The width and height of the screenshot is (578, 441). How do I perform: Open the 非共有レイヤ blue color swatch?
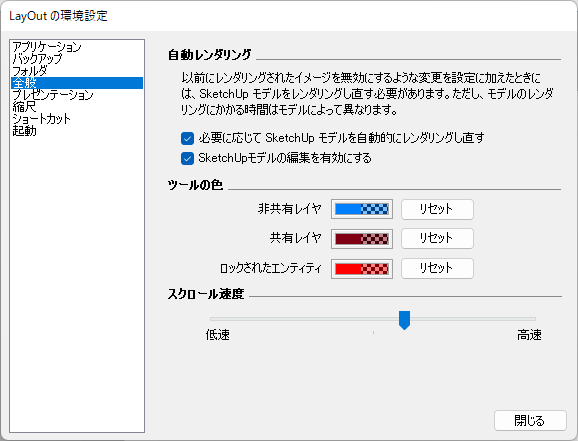[x=362, y=209]
